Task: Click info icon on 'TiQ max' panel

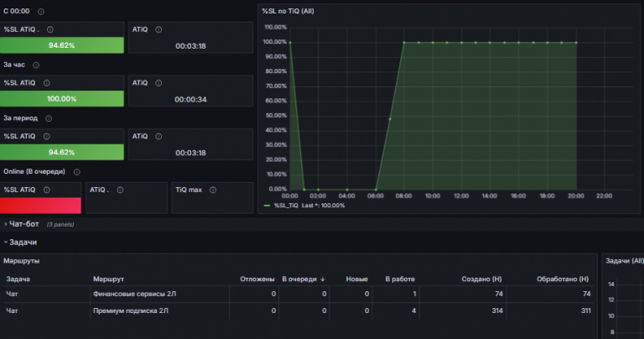Action: tap(213, 190)
